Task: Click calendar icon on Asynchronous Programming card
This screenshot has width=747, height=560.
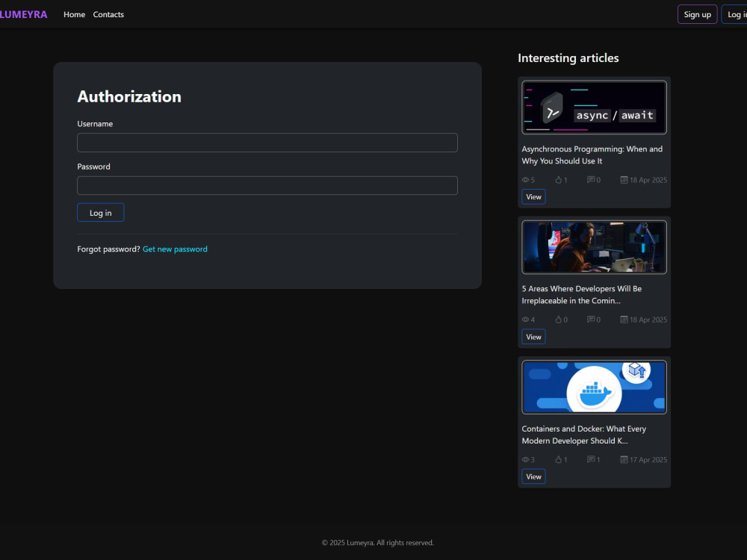Action: 624,179
